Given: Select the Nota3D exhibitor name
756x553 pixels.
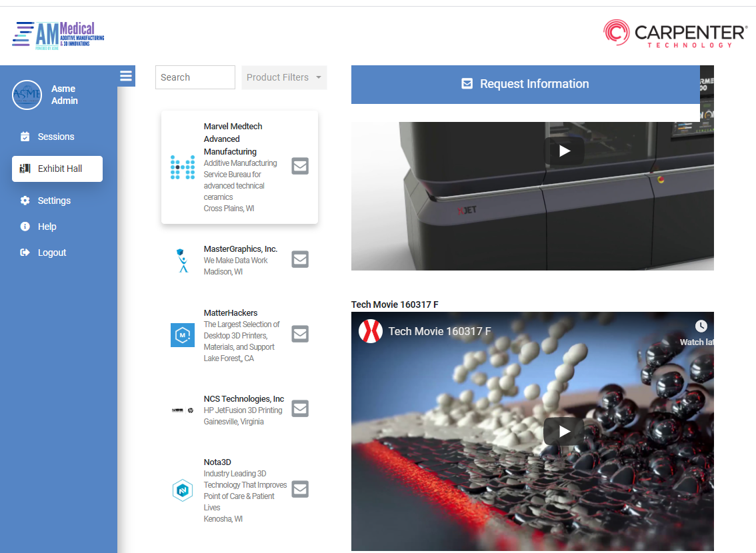Looking at the screenshot, I should [x=217, y=462].
